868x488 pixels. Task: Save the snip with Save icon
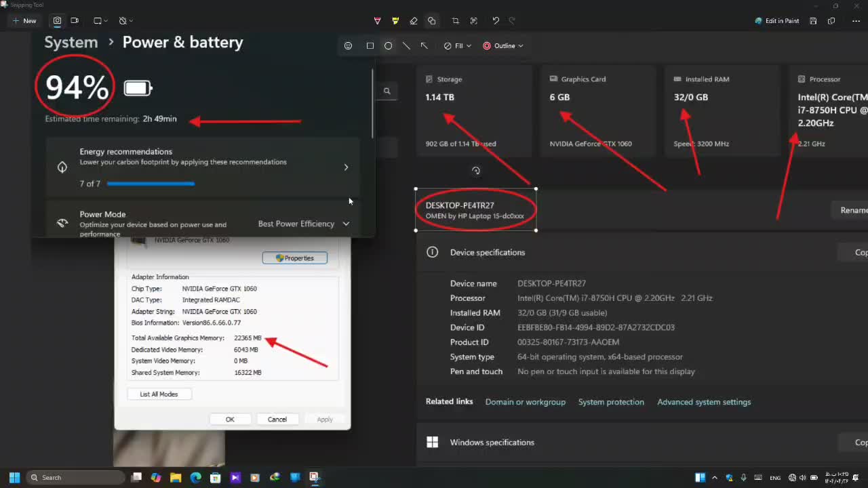point(813,21)
